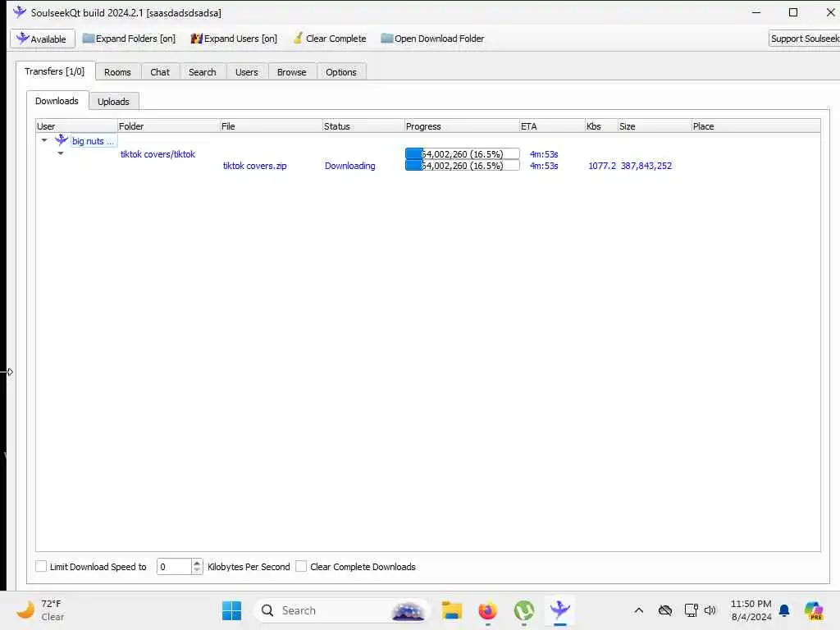Switch to the Rooms tab
The width and height of the screenshot is (840, 630).
[x=117, y=72]
